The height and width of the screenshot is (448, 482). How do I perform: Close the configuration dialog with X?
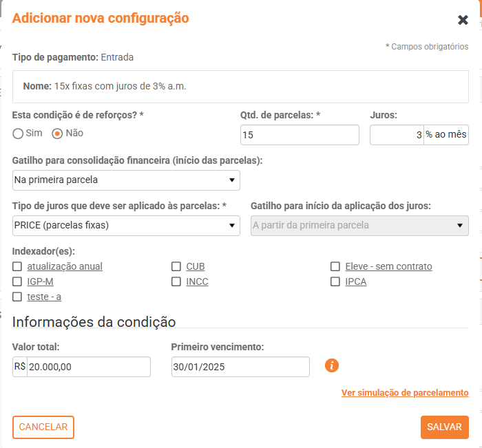463,20
